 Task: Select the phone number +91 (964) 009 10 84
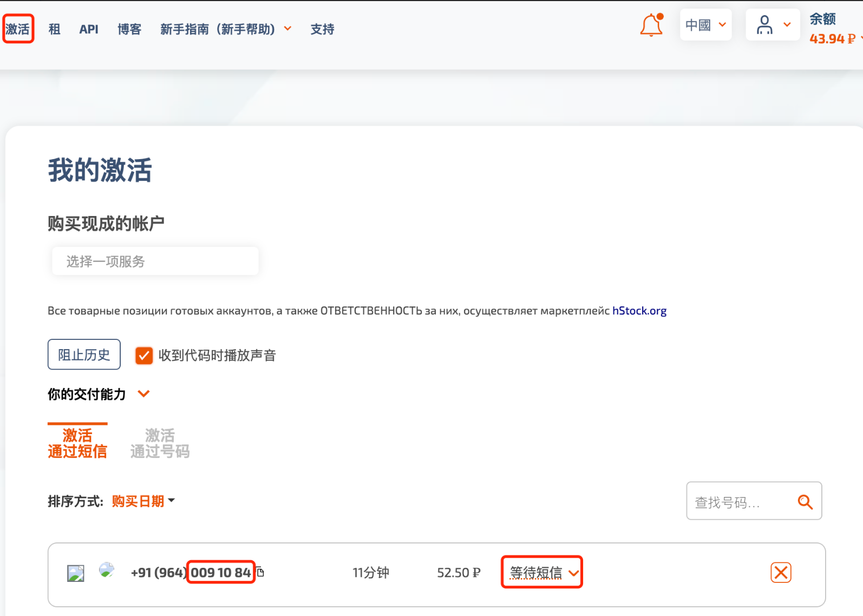click(191, 572)
